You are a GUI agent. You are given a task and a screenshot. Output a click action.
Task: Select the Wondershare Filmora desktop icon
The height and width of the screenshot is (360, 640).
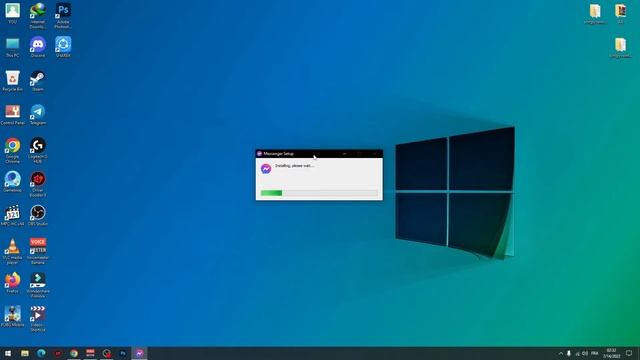coord(38,285)
